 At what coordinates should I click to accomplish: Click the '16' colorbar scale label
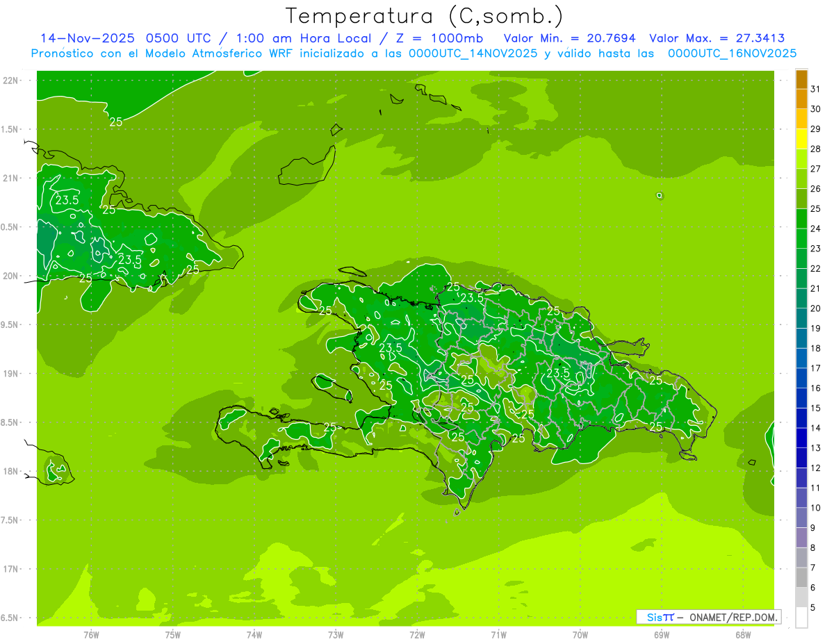pyautogui.click(x=816, y=388)
